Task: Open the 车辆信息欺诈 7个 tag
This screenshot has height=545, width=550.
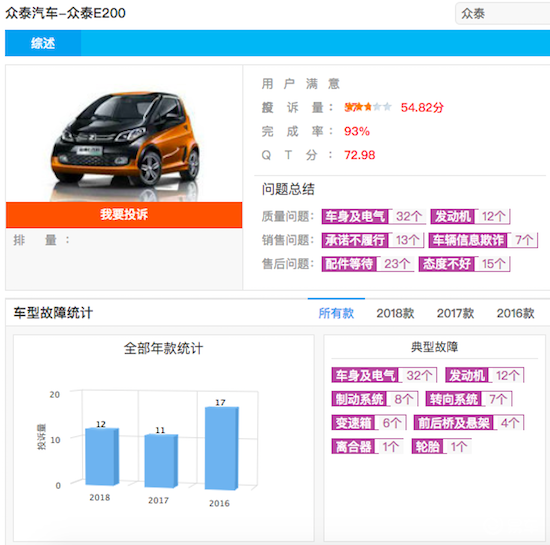Action: point(483,240)
